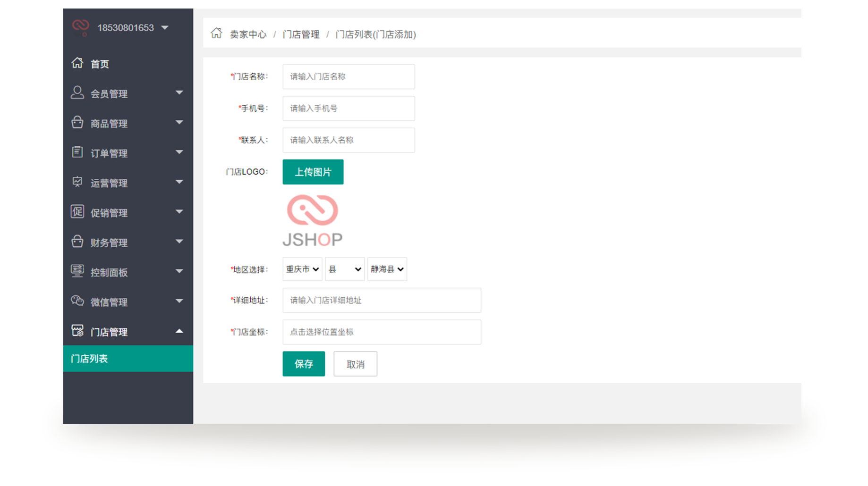The height and width of the screenshot is (486, 868).
Task: Open the account dropdown next to 18530801653
Action: (x=165, y=28)
